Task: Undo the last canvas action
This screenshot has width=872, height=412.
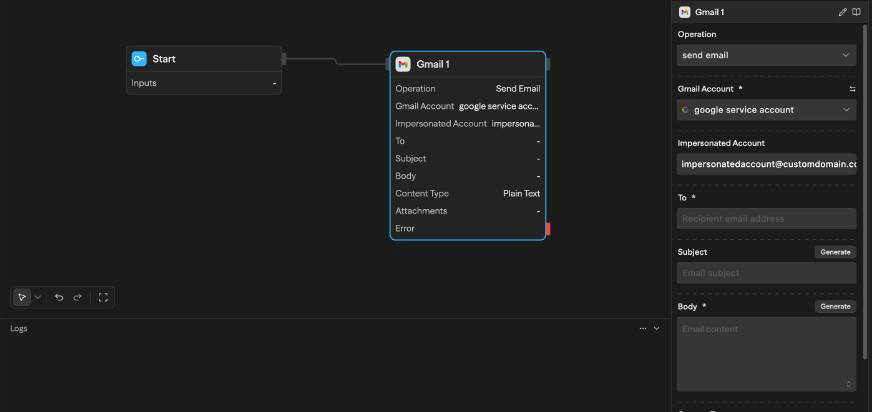Action: click(x=59, y=297)
